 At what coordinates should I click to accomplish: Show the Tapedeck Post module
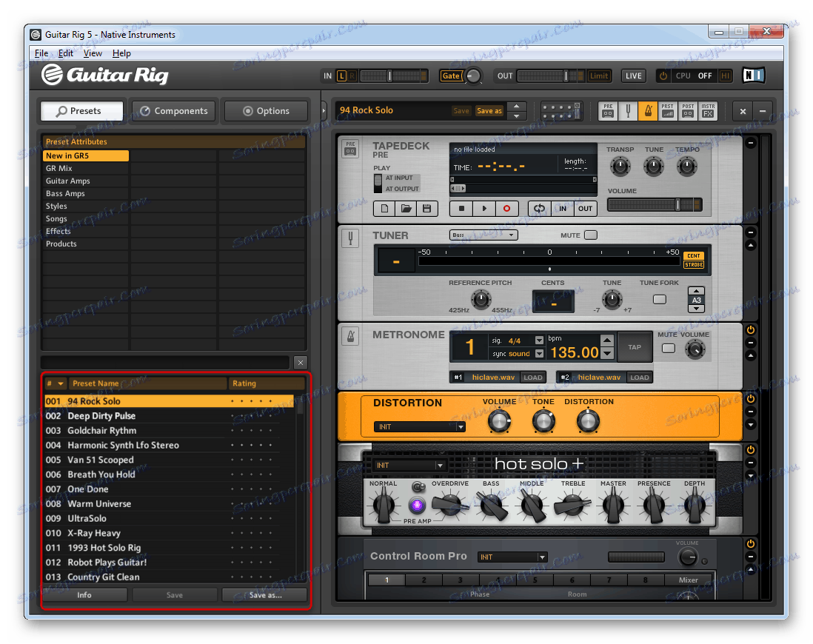click(688, 110)
